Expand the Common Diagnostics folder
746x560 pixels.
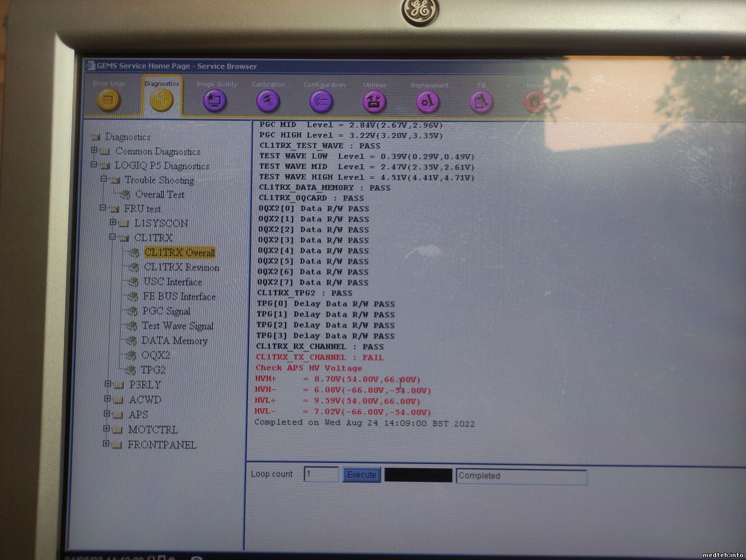point(94,150)
